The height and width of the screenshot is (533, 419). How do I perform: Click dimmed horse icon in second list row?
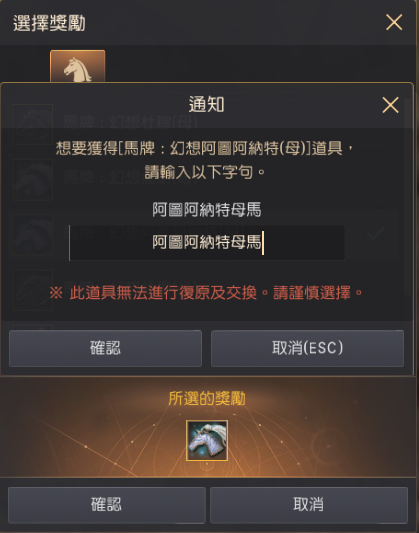coord(33,180)
